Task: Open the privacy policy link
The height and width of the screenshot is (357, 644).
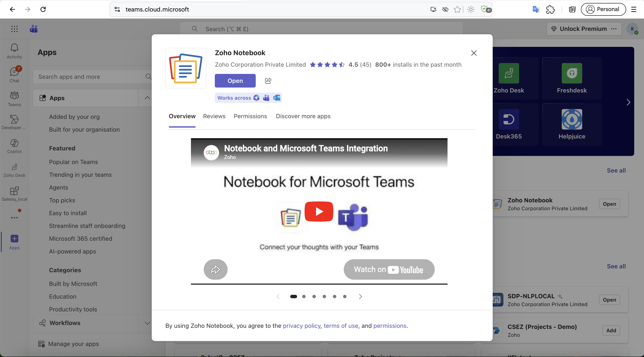Action: (302, 325)
